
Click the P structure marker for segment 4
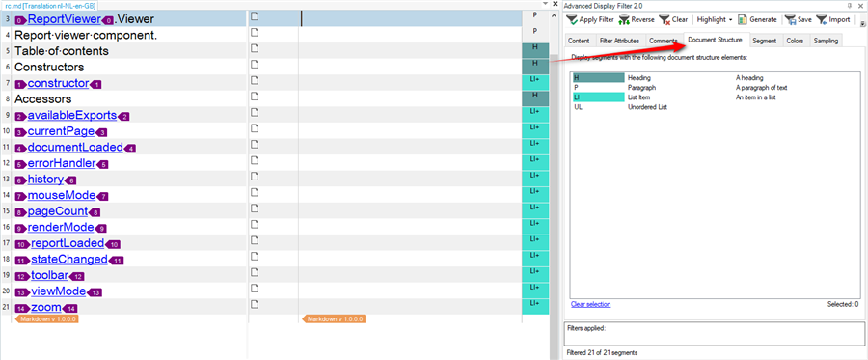535,35
